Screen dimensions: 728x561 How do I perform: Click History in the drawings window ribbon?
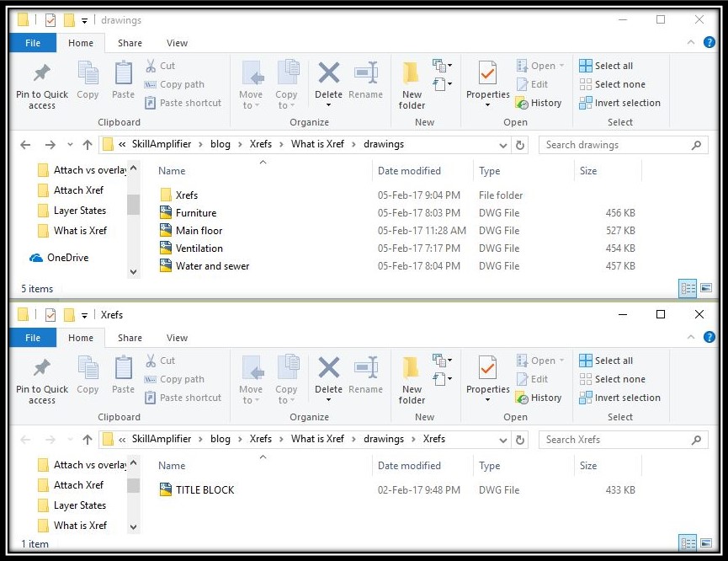(x=539, y=103)
